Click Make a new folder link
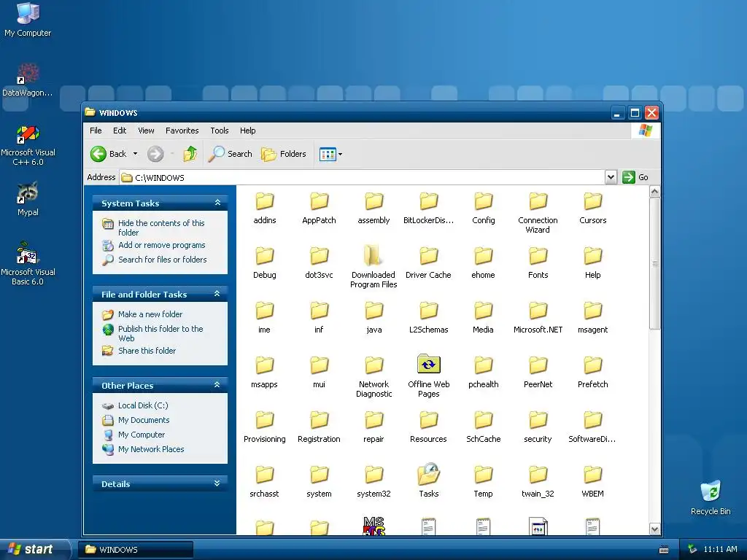 tap(150, 314)
